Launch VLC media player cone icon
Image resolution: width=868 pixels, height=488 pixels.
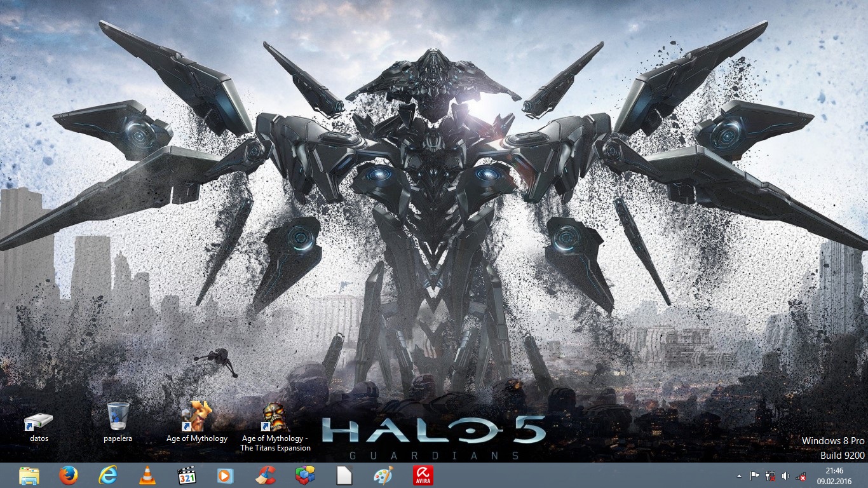pyautogui.click(x=147, y=475)
